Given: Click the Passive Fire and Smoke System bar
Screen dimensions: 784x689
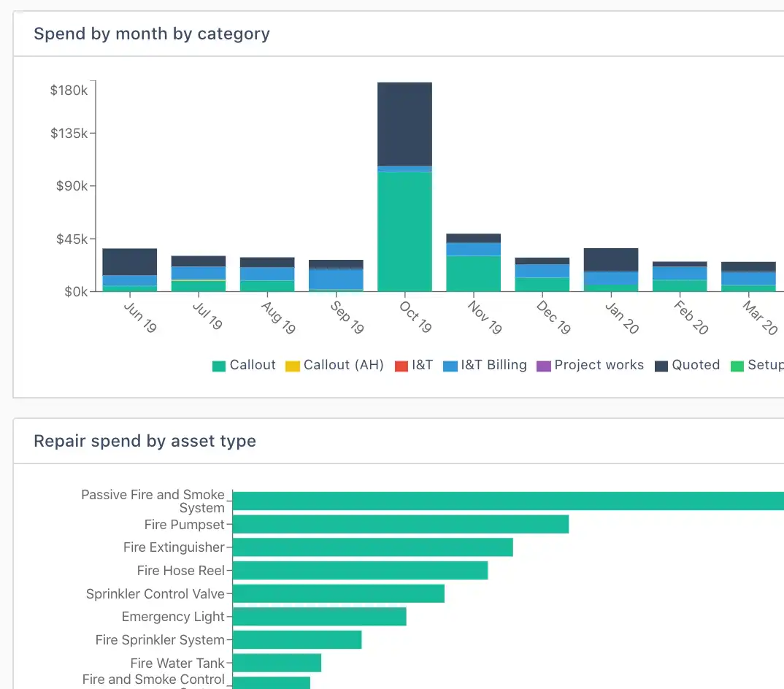Looking at the screenshot, I should 508,501.
